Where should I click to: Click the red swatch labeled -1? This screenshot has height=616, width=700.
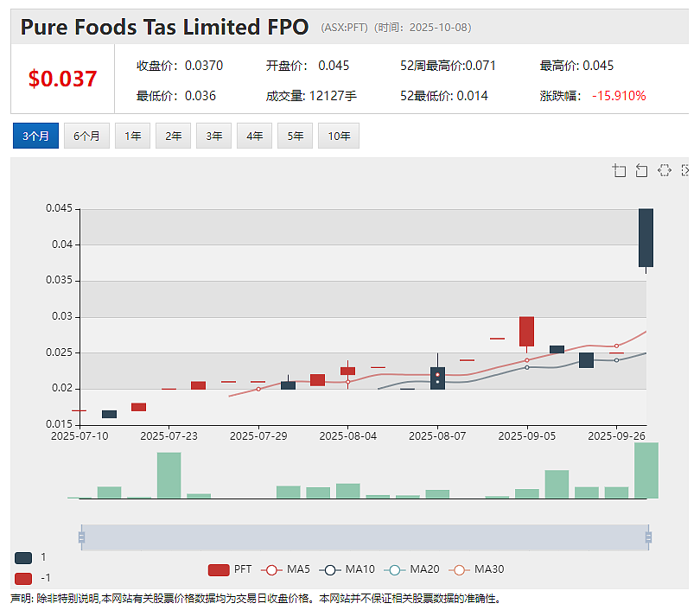[x=23, y=579]
